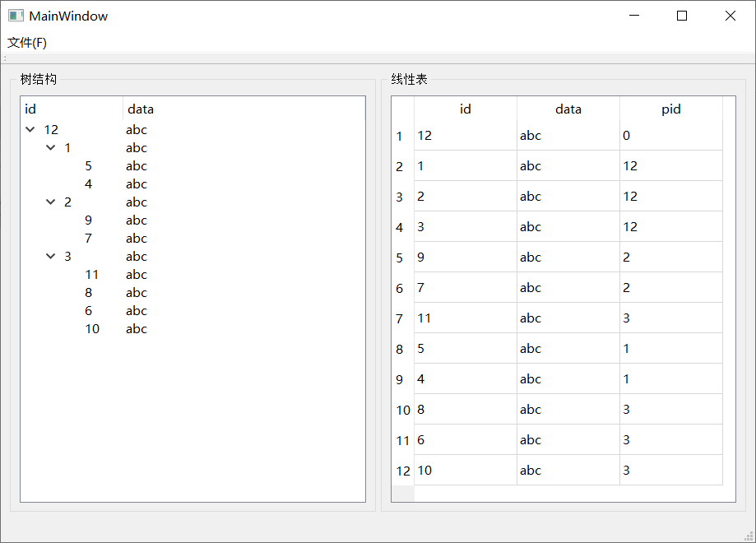Maximize the MainWindow window

click(x=682, y=16)
